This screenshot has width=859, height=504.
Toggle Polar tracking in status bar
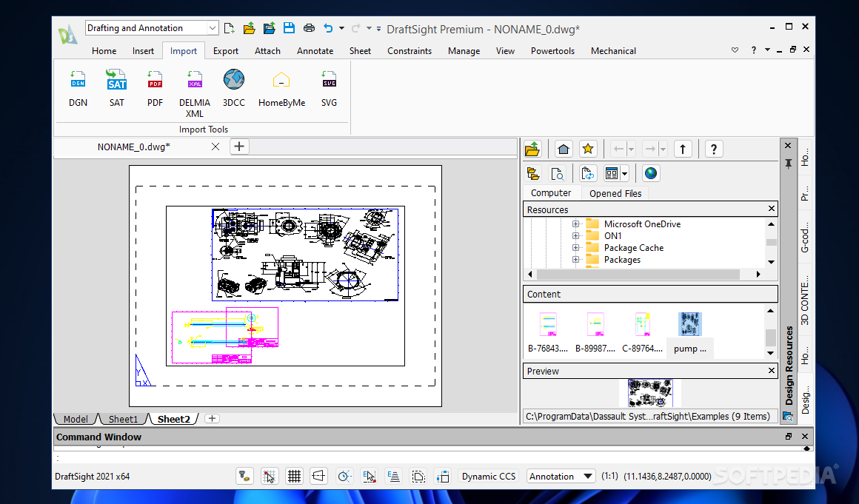point(344,476)
